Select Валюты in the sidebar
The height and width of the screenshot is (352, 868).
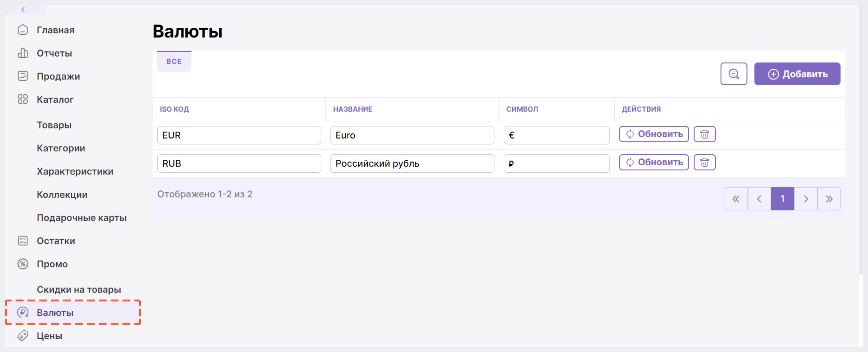pos(73,313)
